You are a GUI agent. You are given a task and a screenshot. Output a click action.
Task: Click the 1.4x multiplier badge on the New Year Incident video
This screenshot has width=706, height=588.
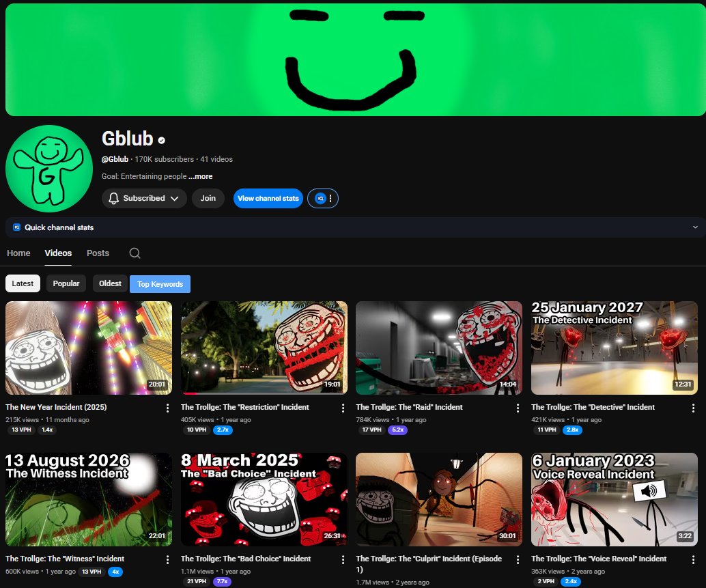pos(47,430)
